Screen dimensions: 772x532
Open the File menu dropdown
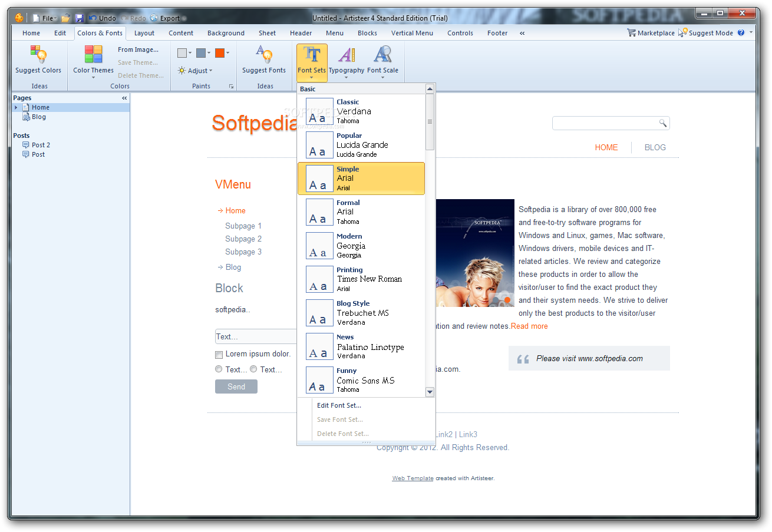pyautogui.click(x=49, y=18)
